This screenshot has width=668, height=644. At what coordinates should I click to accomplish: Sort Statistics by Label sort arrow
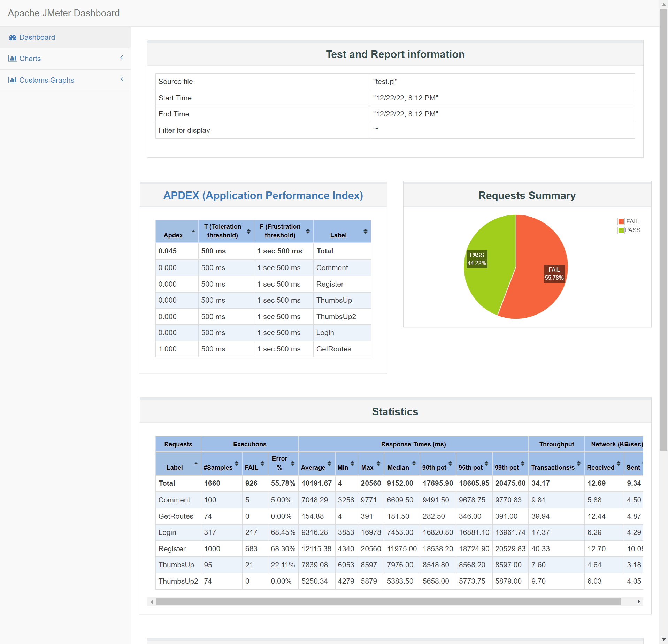pyautogui.click(x=196, y=463)
